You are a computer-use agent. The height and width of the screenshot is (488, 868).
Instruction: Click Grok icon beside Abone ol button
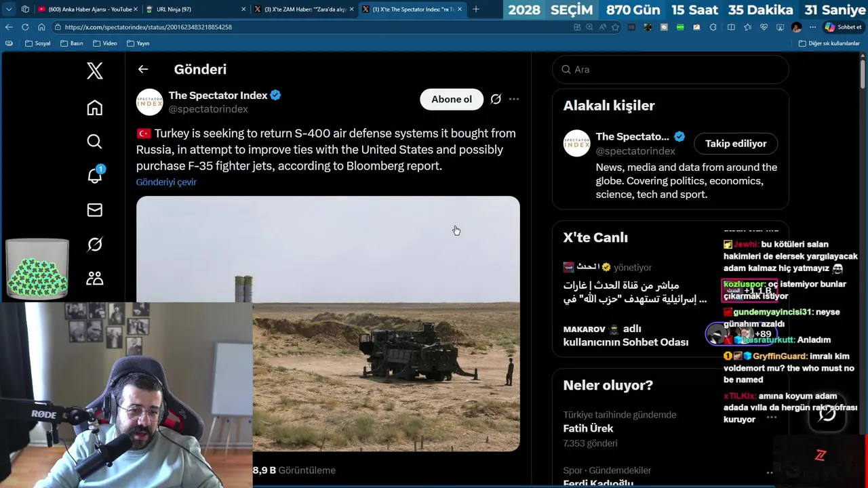tap(496, 99)
